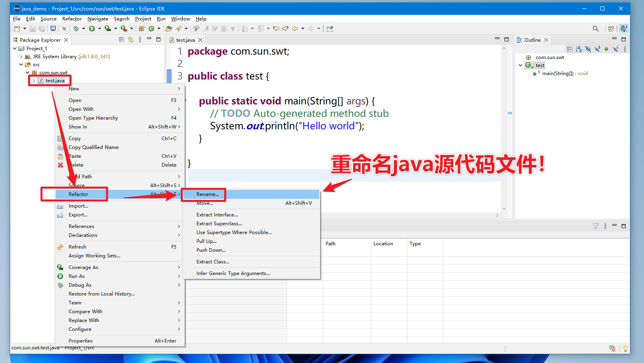The width and height of the screenshot is (644, 363).
Task: Toggle Link with Editor in Package Explorer
Action: (131, 39)
